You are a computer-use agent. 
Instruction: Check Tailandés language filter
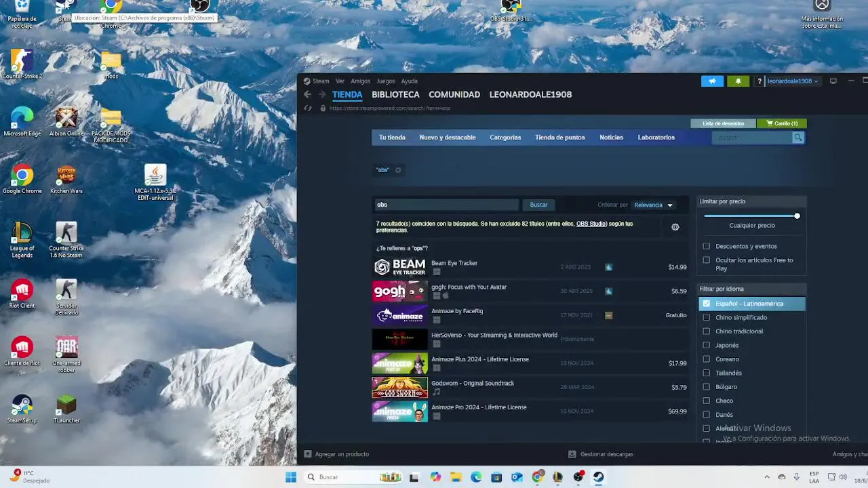pyautogui.click(x=707, y=373)
